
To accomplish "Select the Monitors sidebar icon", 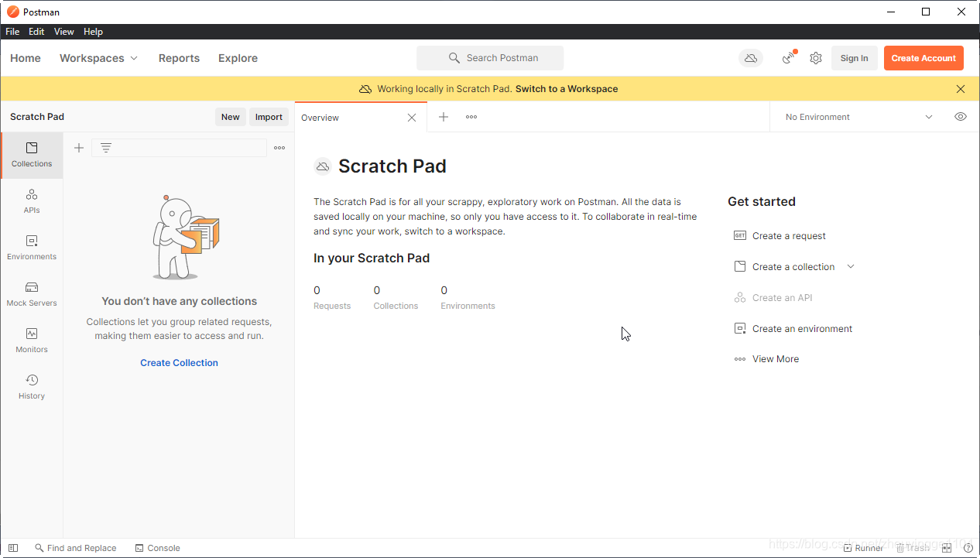I will [31, 341].
